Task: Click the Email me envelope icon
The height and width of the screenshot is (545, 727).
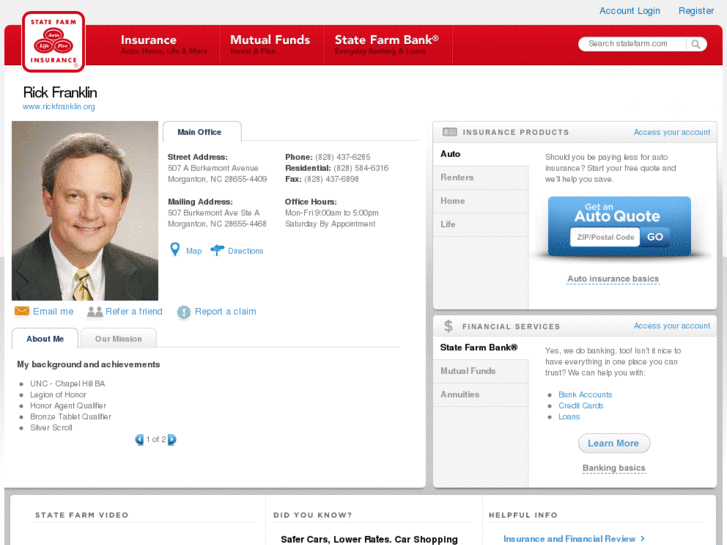Action: (22, 311)
